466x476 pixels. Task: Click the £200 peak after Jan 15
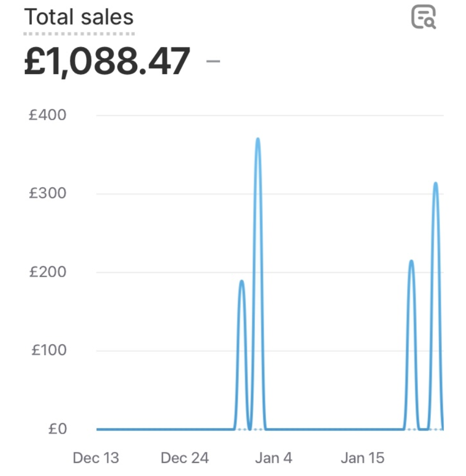click(x=412, y=262)
